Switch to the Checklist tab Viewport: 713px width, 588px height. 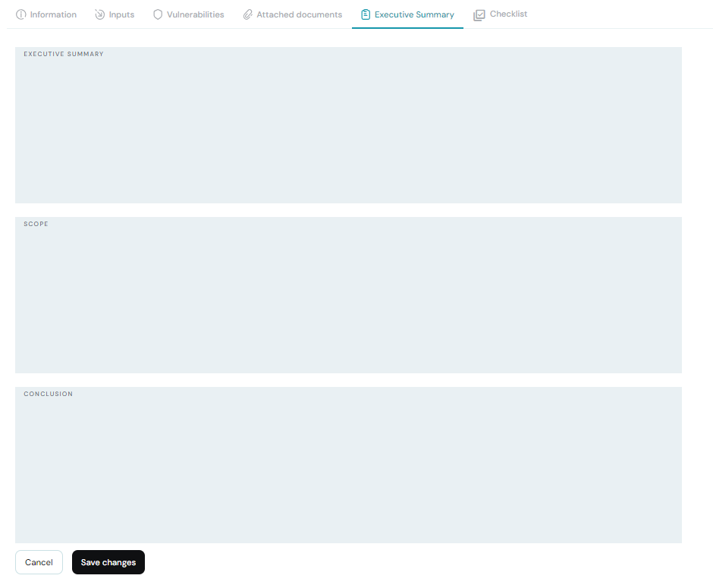point(508,14)
